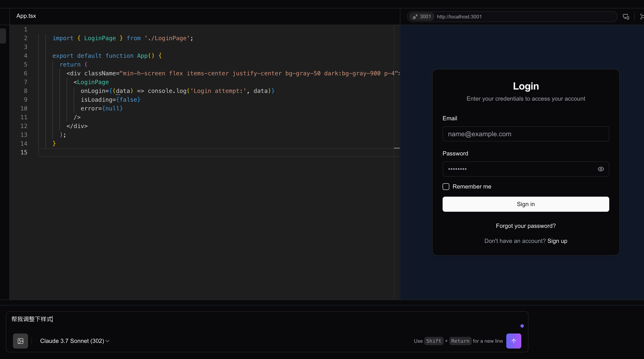Focus the Password input field
Viewport: 644px width, 359px height.
pos(518,169)
